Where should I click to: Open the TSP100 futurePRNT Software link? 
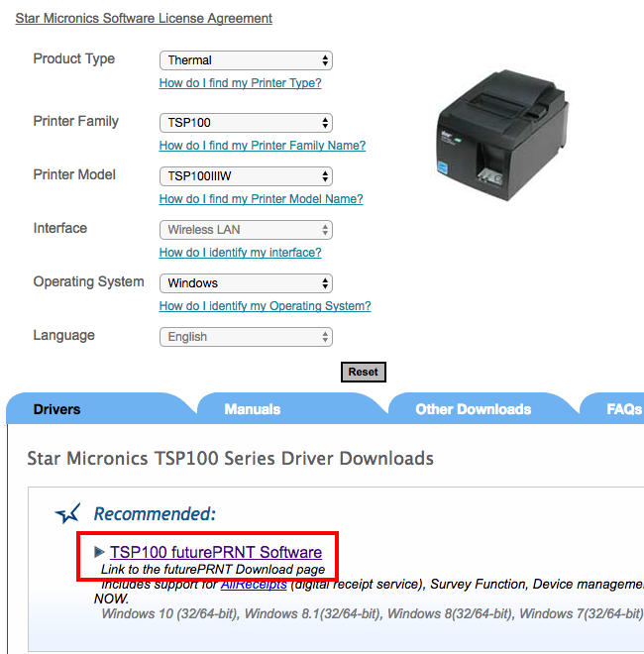point(215,552)
